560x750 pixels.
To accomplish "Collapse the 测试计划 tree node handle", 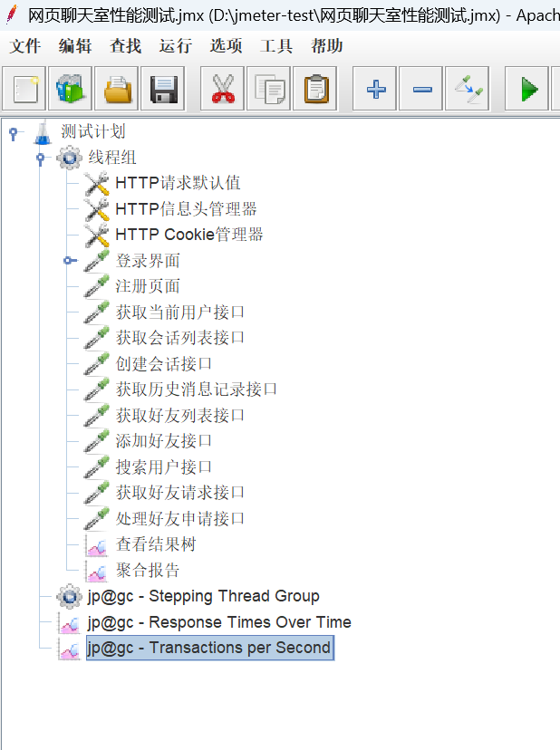I will 14,133.
